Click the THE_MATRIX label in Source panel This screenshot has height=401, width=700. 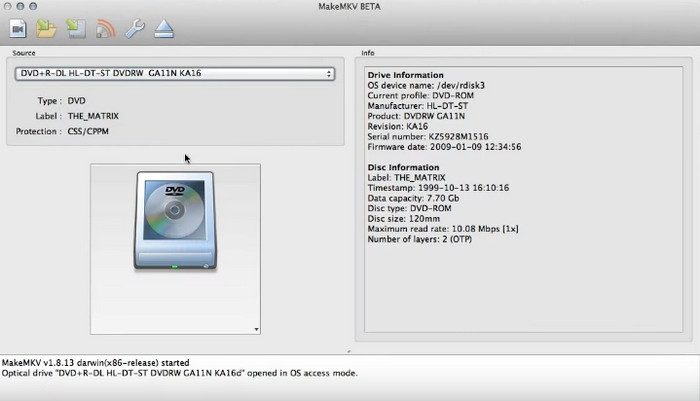point(93,116)
